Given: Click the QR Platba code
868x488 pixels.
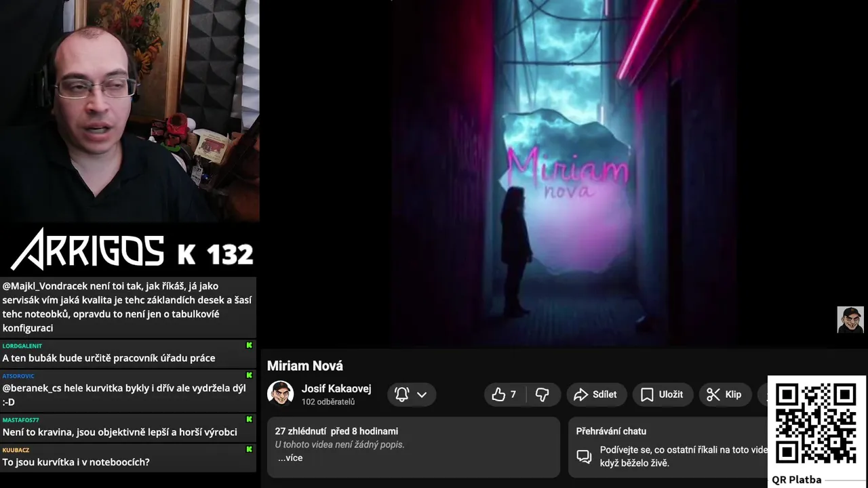Looking at the screenshot, I should coord(816,424).
